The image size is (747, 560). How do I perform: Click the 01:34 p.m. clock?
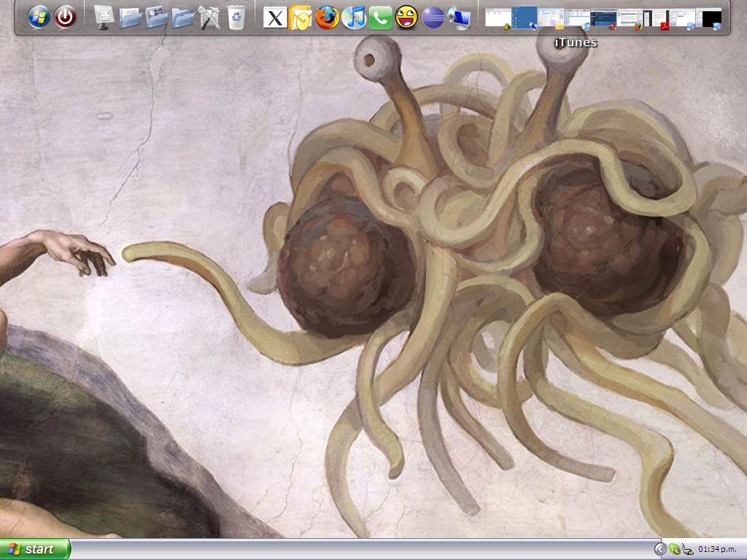pos(718,550)
